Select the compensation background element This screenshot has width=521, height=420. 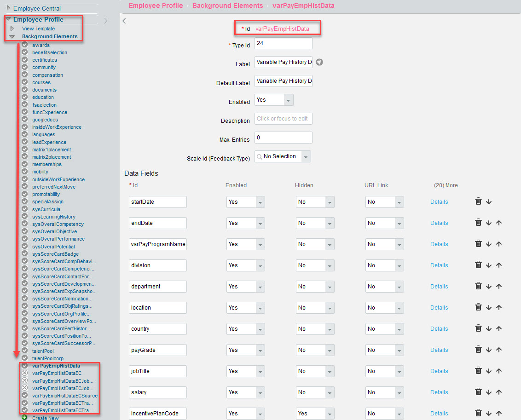pyautogui.click(x=47, y=75)
